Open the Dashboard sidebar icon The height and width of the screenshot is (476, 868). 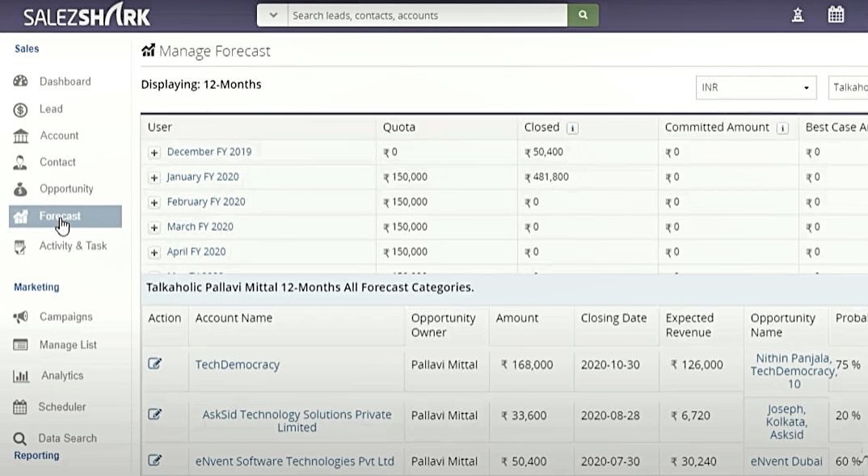(20, 82)
